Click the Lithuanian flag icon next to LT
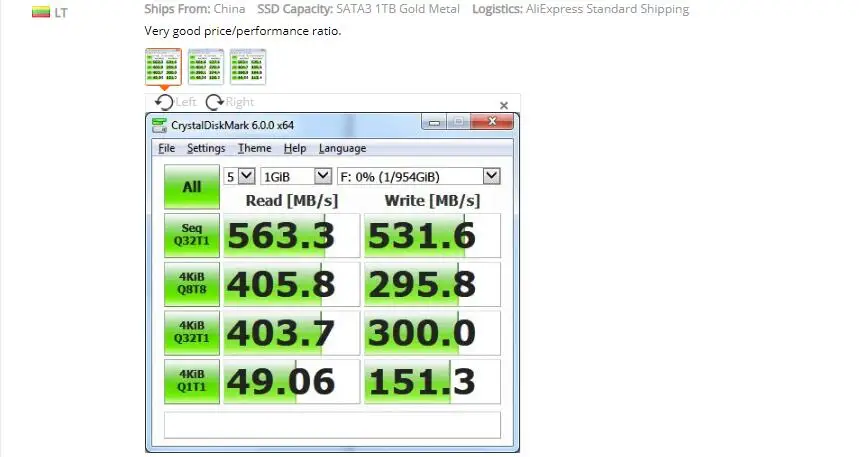Screen dimensions: 859x457 pyautogui.click(x=41, y=12)
